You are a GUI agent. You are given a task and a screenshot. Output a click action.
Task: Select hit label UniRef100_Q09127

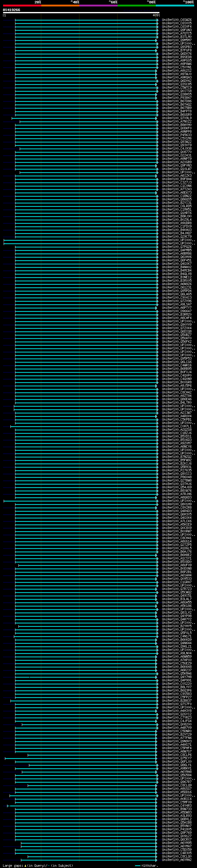177,836
